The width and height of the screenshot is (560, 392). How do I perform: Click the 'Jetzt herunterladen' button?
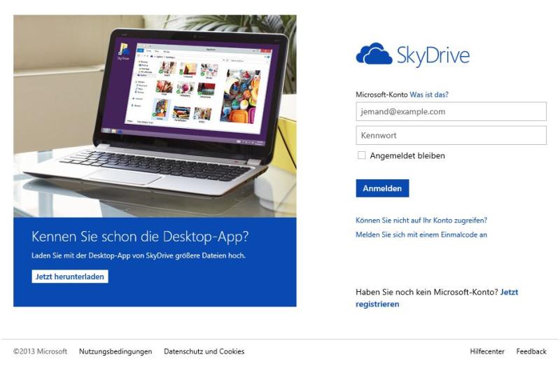(70, 276)
